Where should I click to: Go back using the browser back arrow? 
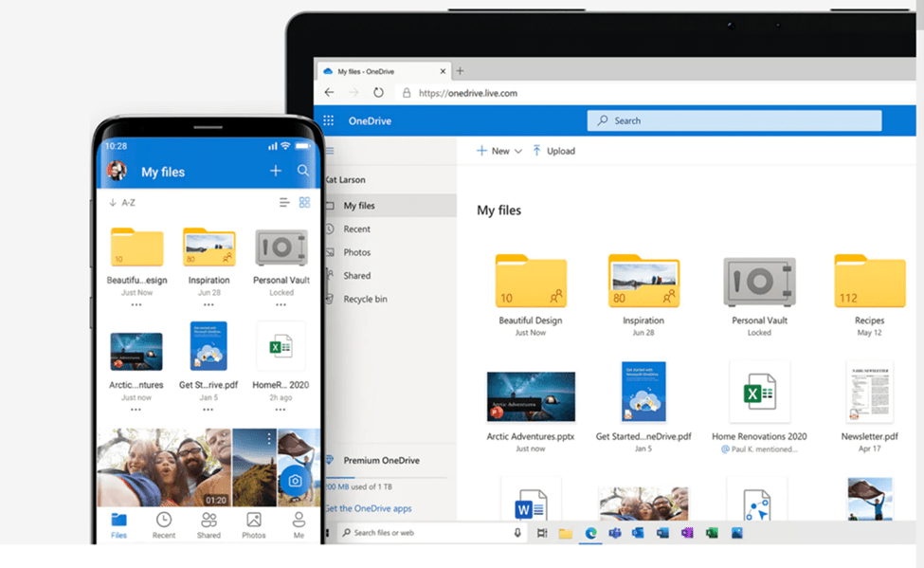[x=330, y=93]
